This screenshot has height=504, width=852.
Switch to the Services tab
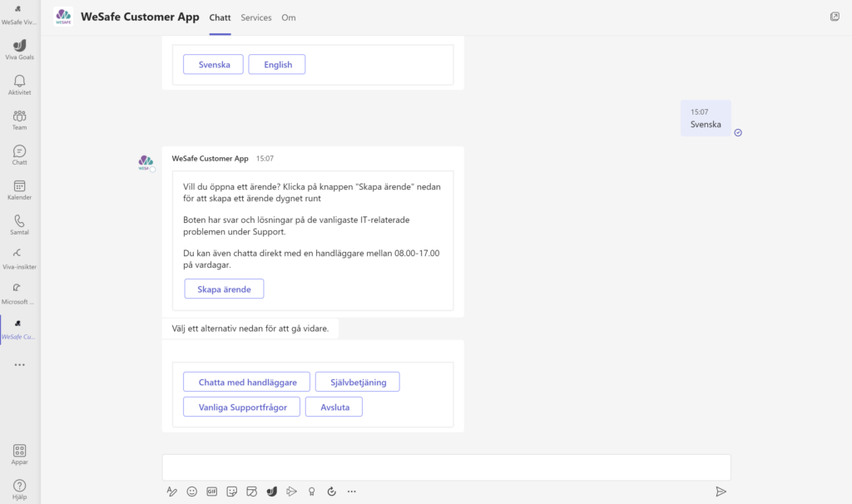pyautogui.click(x=255, y=17)
